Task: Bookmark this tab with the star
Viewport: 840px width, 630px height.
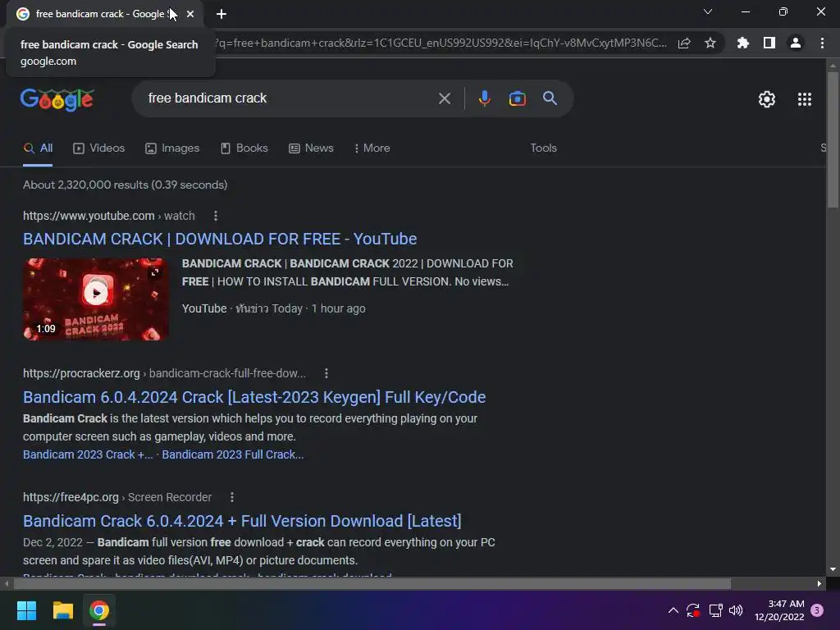Action: [x=710, y=43]
